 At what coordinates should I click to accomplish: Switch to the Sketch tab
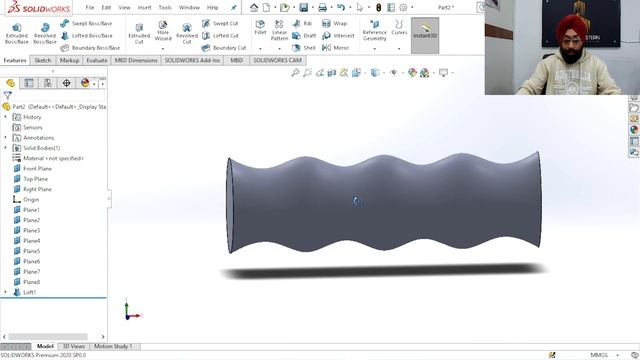coord(42,60)
